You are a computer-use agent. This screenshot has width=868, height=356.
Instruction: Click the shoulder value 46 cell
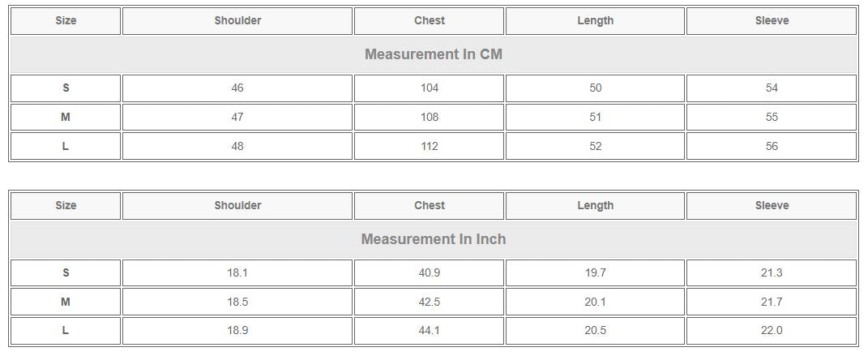pyautogui.click(x=237, y=88)
